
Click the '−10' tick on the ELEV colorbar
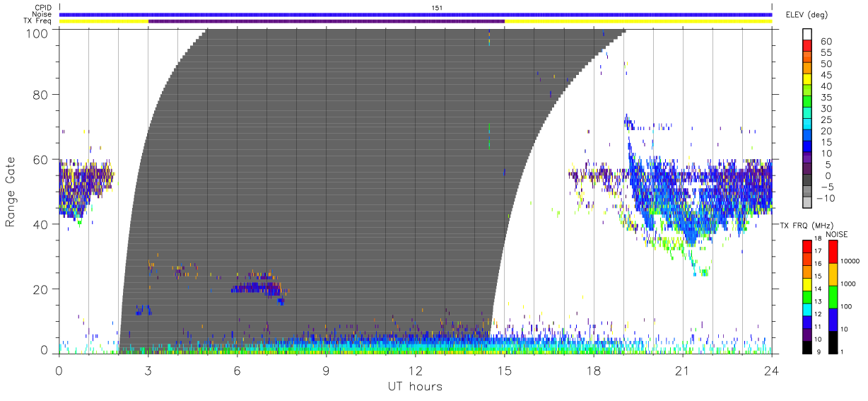824,198
